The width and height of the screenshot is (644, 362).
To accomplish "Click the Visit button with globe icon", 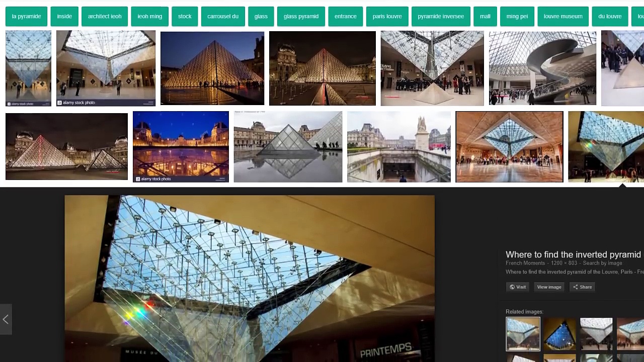I will 518,287.
